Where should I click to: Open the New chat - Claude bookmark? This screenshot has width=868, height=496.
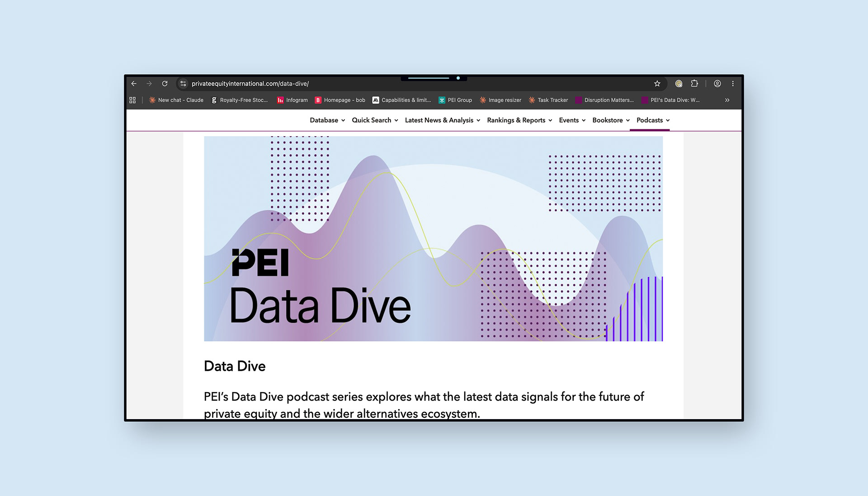point(176,100)
